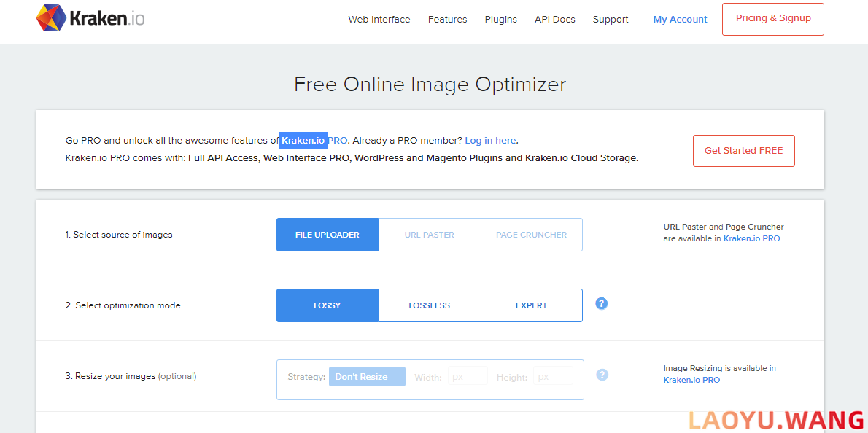This screenshot has height=433, width=868.
Task: Click the Kraken.io logo
Action: point(90,19)
